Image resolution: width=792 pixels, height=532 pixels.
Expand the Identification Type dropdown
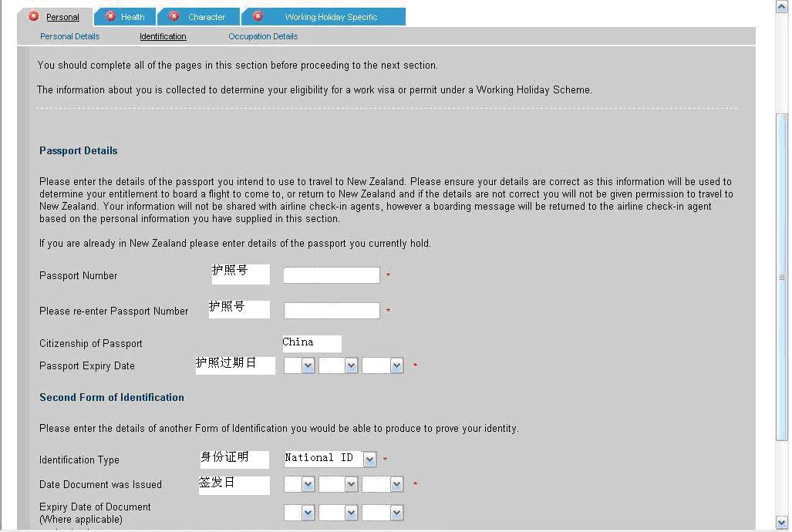(369, 460)
